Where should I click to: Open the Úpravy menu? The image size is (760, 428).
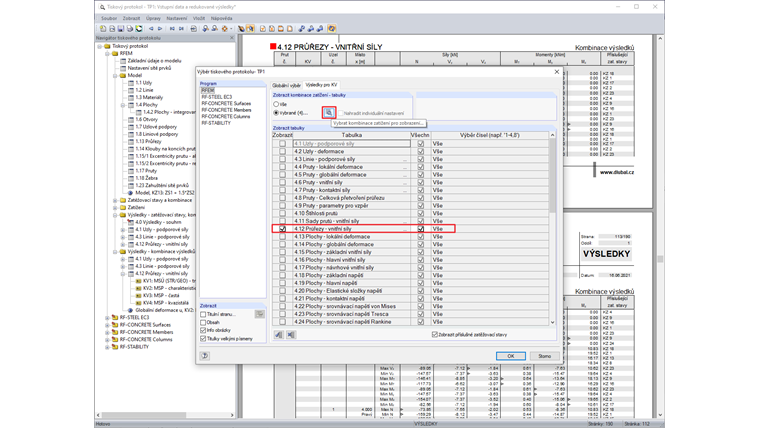click(x=153, y=18)
